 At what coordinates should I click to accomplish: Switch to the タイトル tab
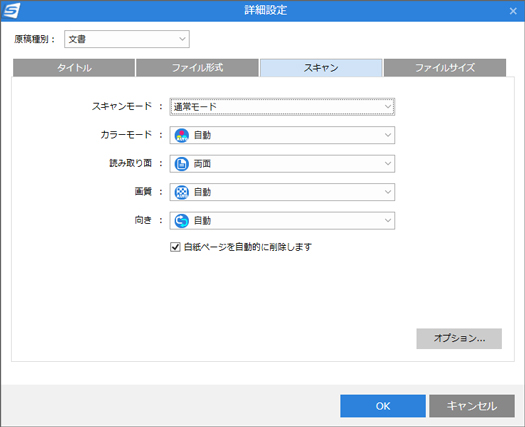(74, 68)
